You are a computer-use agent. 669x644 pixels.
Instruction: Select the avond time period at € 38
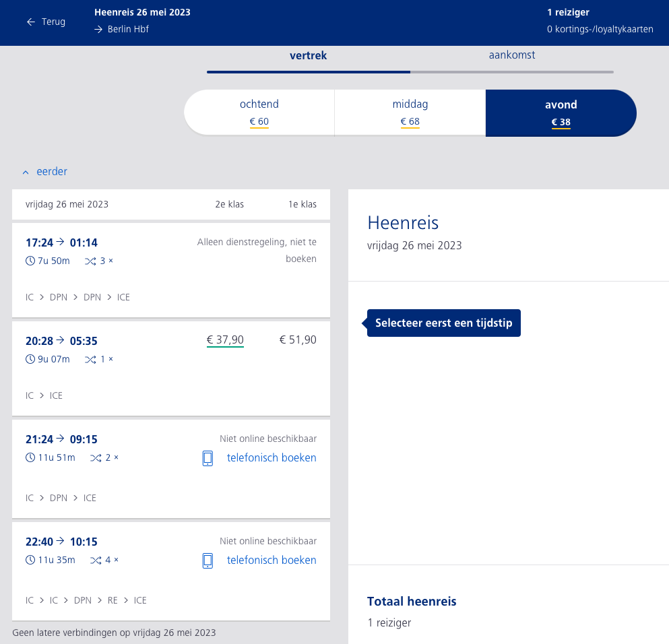(x=561, y=112)
